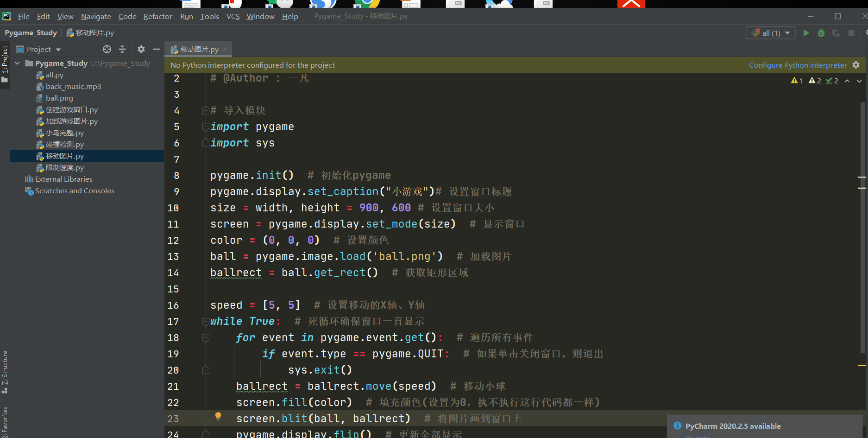Open the Tools menu
Image resolution: width=868 pixels, height=438 pixels.
click(x=209, y=16)
